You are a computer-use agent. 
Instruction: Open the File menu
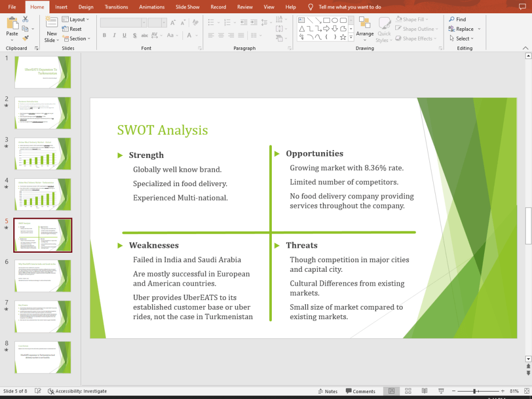click(12, 7)
